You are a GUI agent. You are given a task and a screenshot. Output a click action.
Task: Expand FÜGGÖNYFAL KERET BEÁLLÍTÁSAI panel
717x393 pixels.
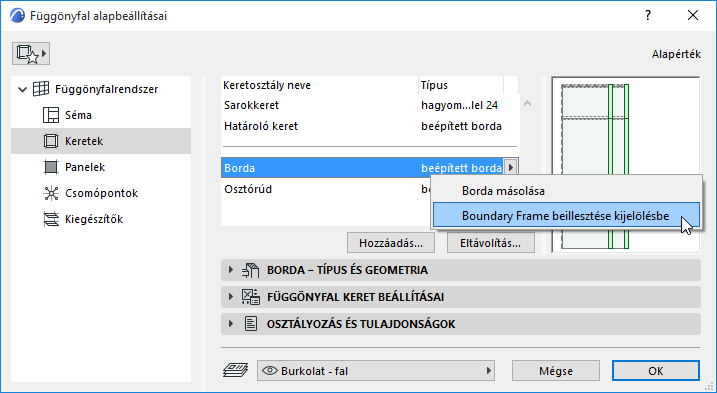tap(231, 297)
